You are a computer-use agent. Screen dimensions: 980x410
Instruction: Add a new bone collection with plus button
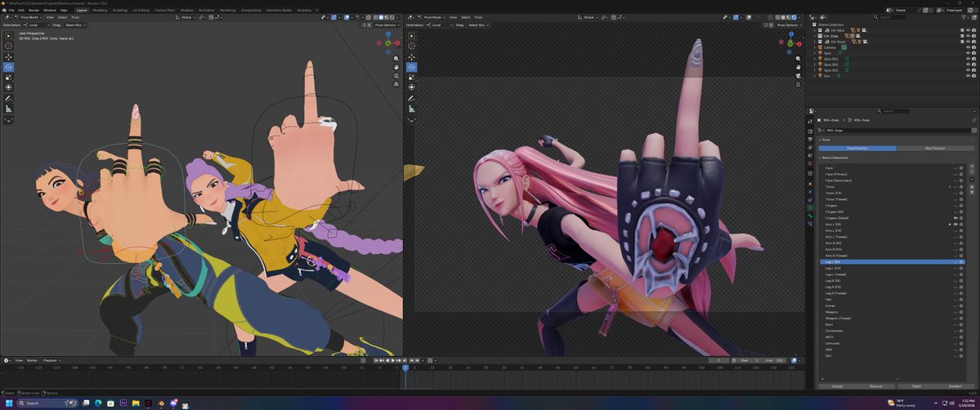(x=971, y=167)
